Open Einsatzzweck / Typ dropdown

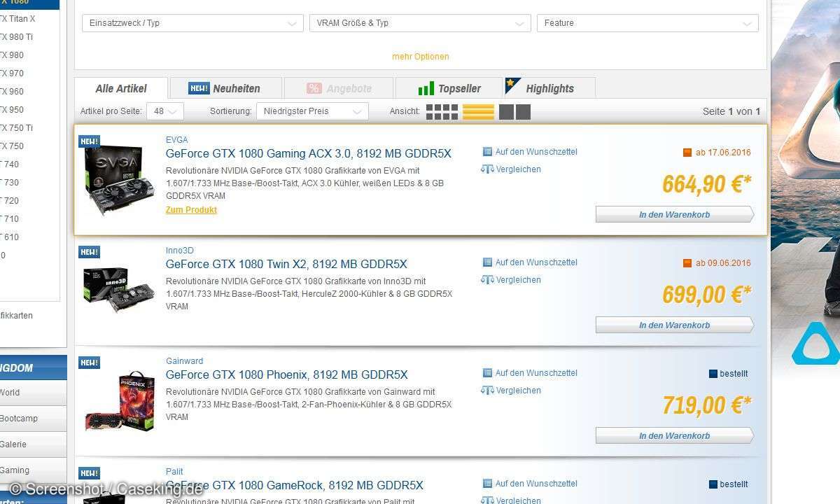(192, 23)
